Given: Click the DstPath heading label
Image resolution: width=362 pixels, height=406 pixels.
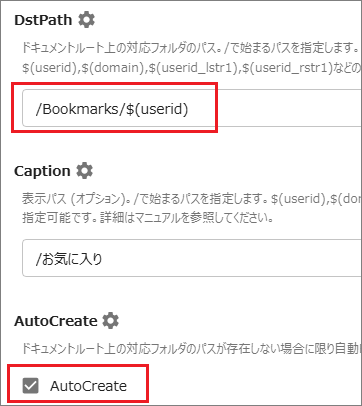Looking at the screenshot, I should click(43, 20).
